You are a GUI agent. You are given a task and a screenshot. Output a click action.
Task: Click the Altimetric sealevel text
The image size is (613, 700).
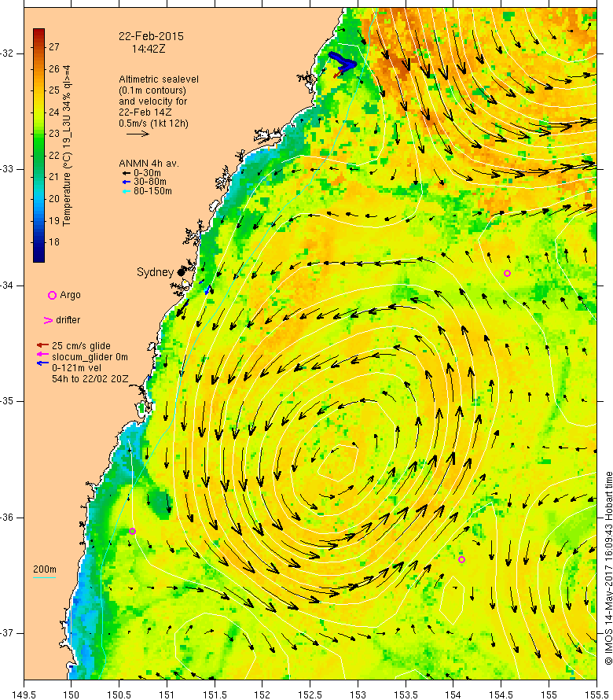159,79
